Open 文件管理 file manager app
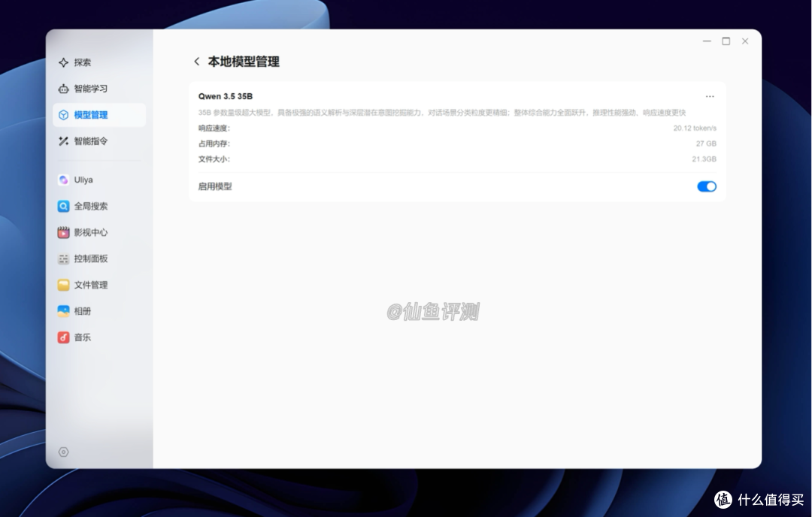812x517 pixels. click(83, 285)
